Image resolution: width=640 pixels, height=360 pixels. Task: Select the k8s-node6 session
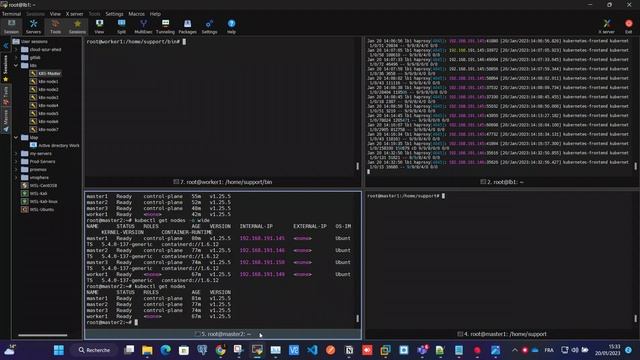(x=44, y=122)
